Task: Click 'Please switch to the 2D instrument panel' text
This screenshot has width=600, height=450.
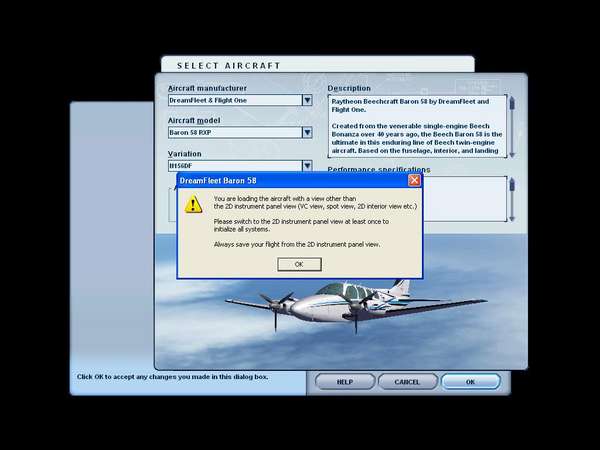Action: [x=301, y=225]
